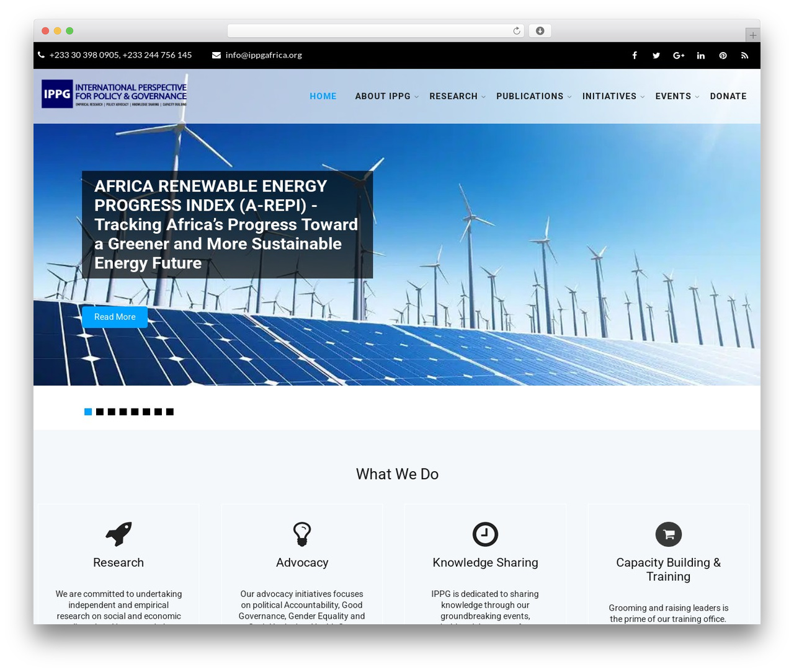The height and width of the screenshot is (672, 794).
Task: Open the LinkedIn social icon
Action: point(701,56)
